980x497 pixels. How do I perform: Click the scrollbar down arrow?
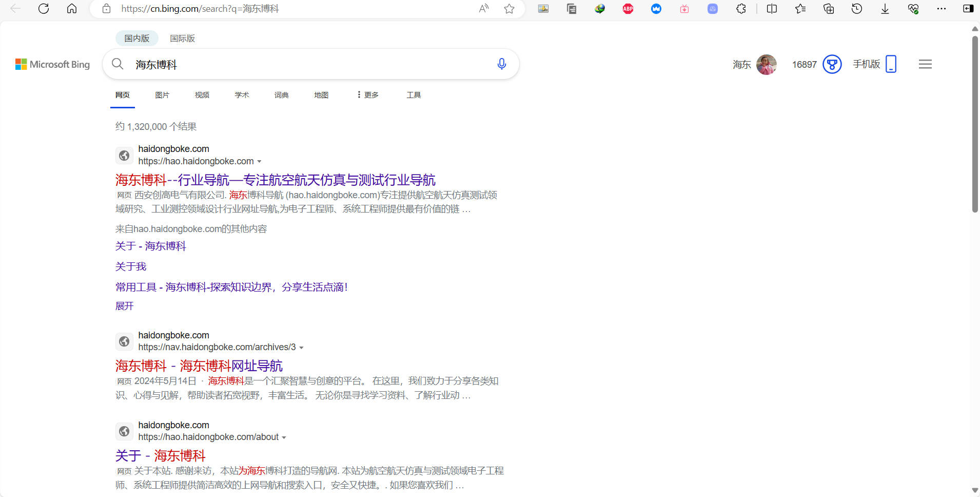coord(975,491)
